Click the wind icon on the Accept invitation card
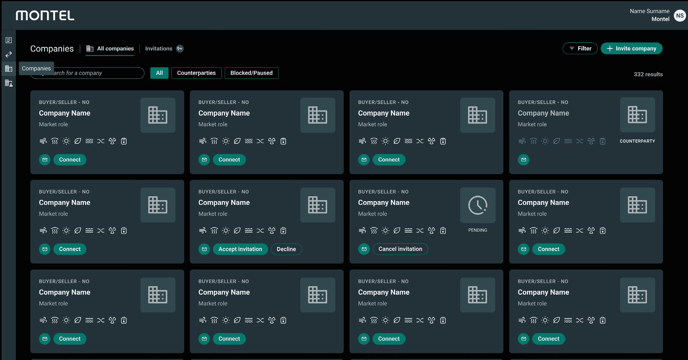688x360 pixels. 202,230
